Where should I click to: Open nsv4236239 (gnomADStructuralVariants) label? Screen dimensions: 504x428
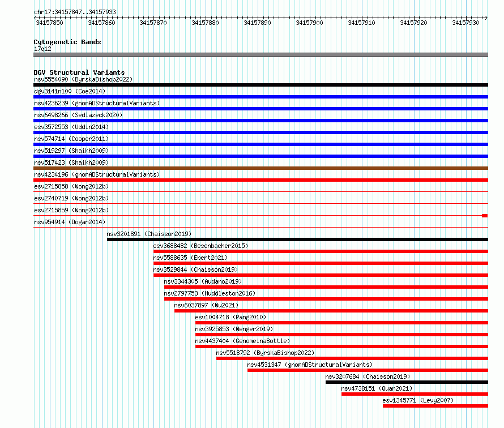tap(97, 103)
